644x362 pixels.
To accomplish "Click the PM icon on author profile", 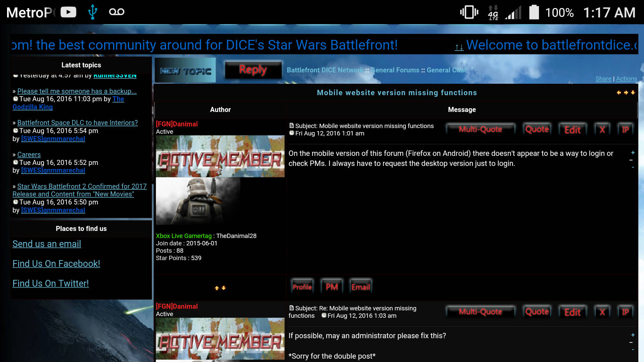I will [331, 287].
